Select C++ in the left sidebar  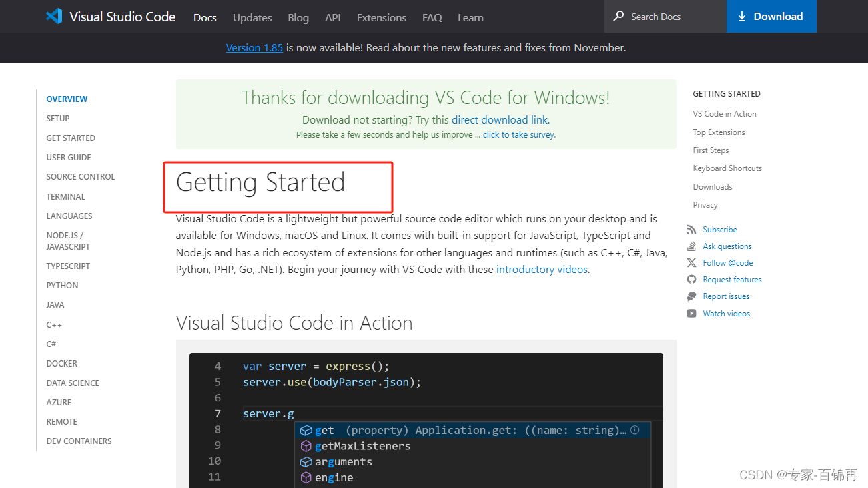(x=54, y=324)
